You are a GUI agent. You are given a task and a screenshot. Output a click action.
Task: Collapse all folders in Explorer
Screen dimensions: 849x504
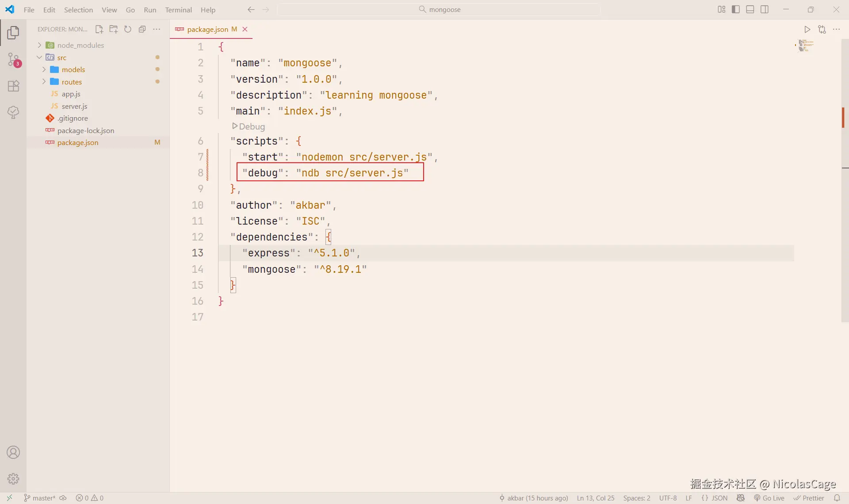(x=142, y=29)
